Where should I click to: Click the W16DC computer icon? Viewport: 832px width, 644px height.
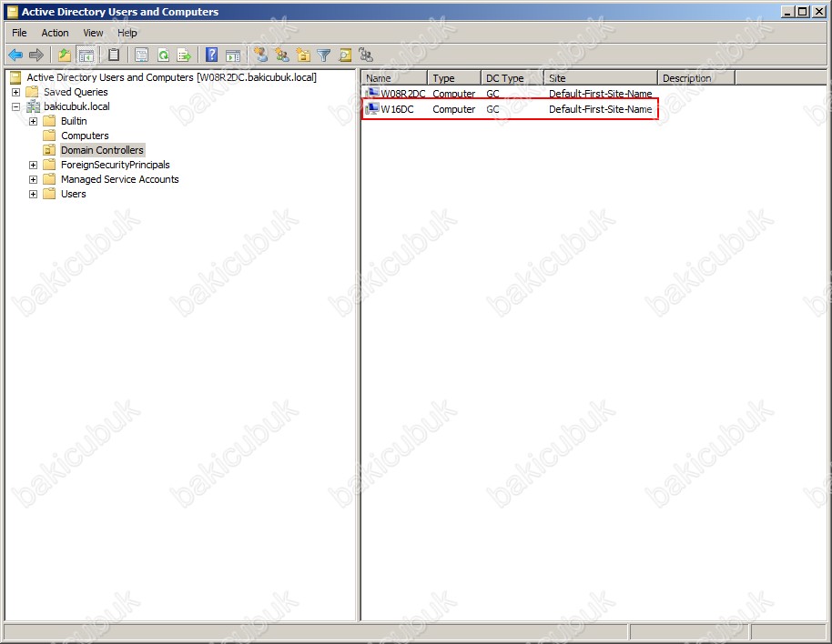click(372, 109)
